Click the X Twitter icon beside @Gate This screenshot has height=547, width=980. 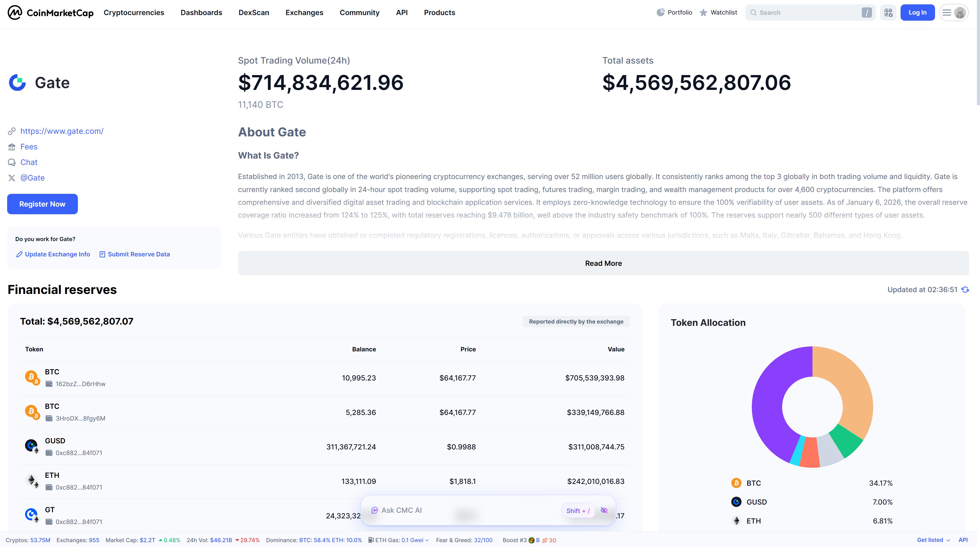tap(12, 178)
